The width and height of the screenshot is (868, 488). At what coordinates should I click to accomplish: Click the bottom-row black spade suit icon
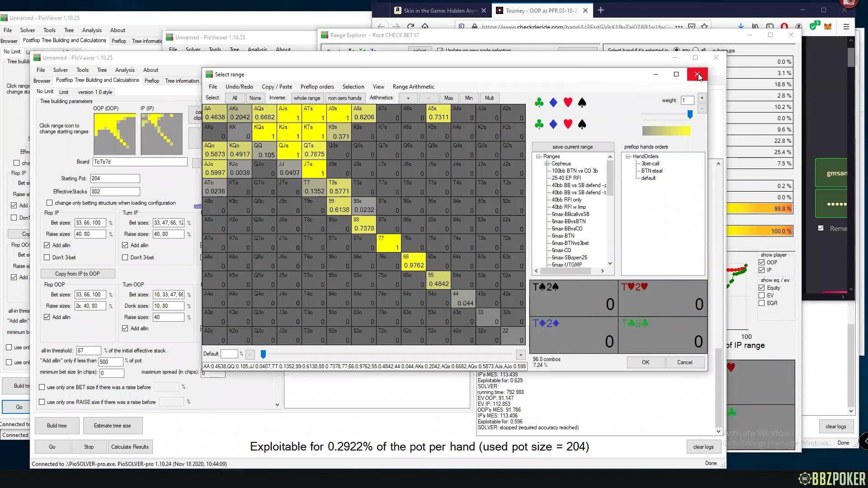coord(582,124)
